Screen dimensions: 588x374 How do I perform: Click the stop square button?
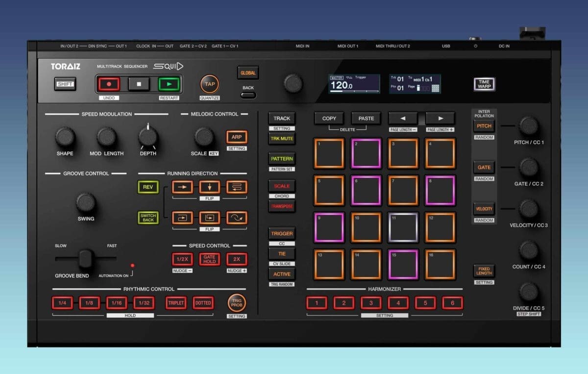coord(139,84)
